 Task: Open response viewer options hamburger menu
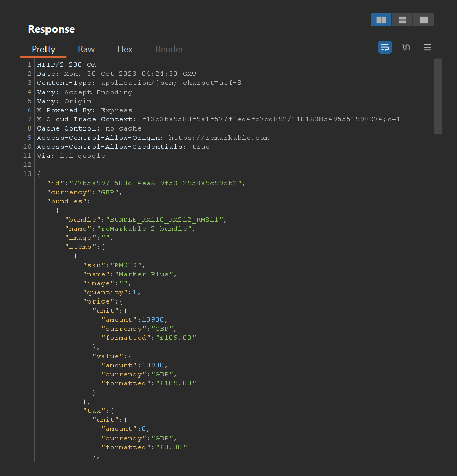click(x=427, y=47)
